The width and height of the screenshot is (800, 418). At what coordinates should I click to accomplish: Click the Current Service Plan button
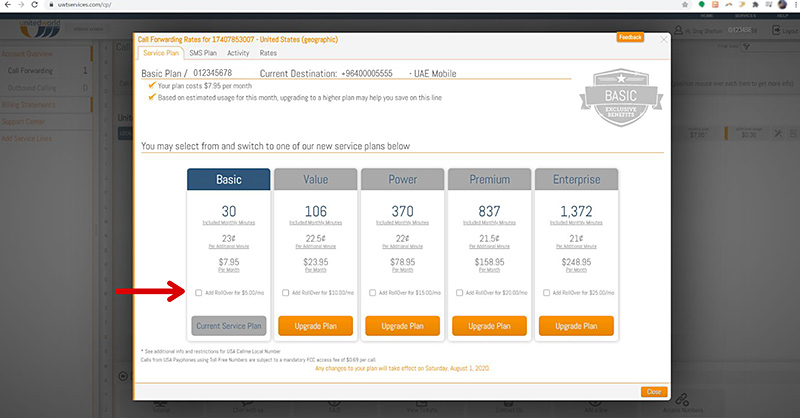[x=229, y=326]
